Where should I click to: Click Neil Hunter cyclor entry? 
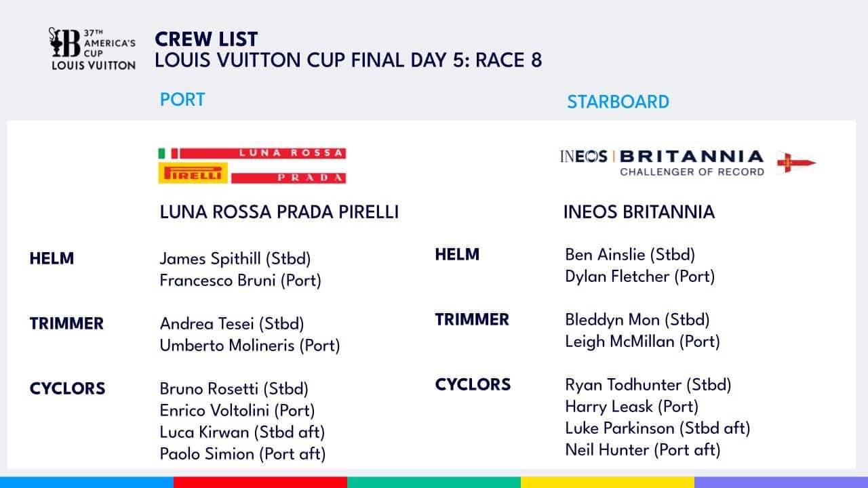tap(642, 449)
